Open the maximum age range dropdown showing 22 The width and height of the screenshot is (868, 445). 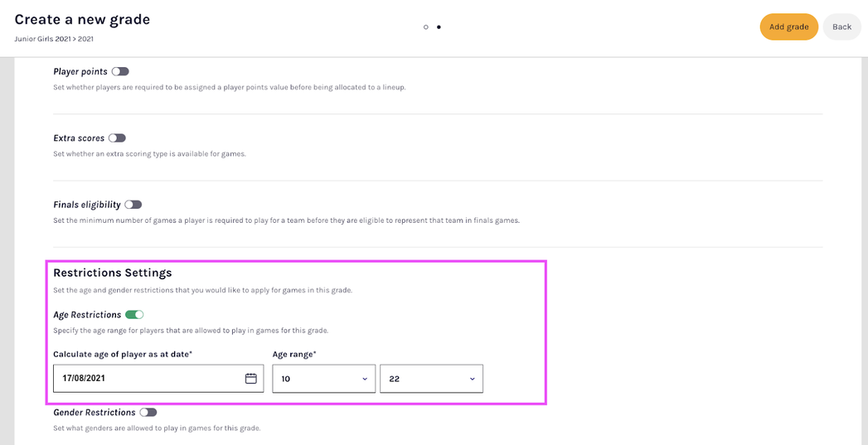431,379
